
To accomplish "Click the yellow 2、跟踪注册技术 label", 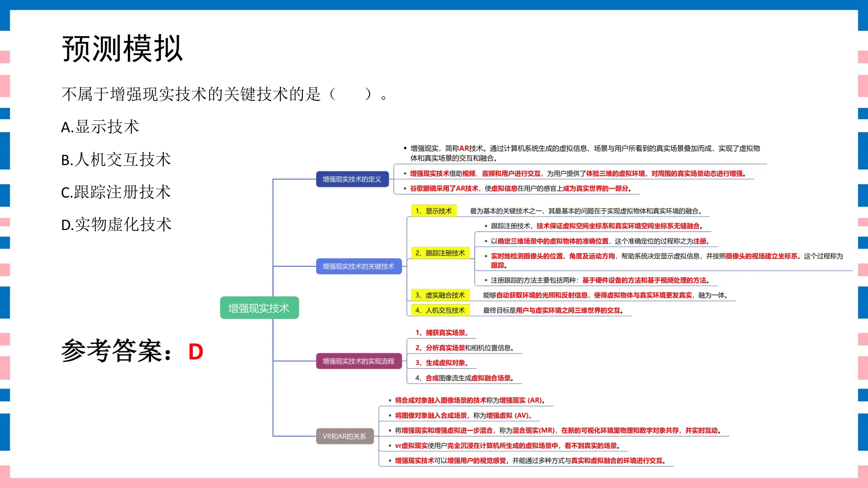I will tap(440, 253).
